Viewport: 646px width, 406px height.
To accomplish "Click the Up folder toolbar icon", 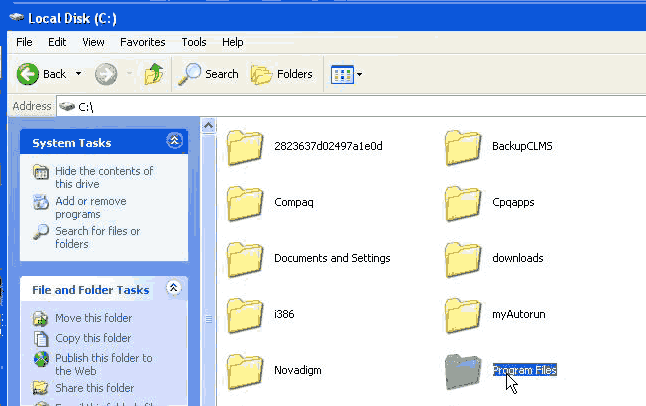I will pos(154,74).
